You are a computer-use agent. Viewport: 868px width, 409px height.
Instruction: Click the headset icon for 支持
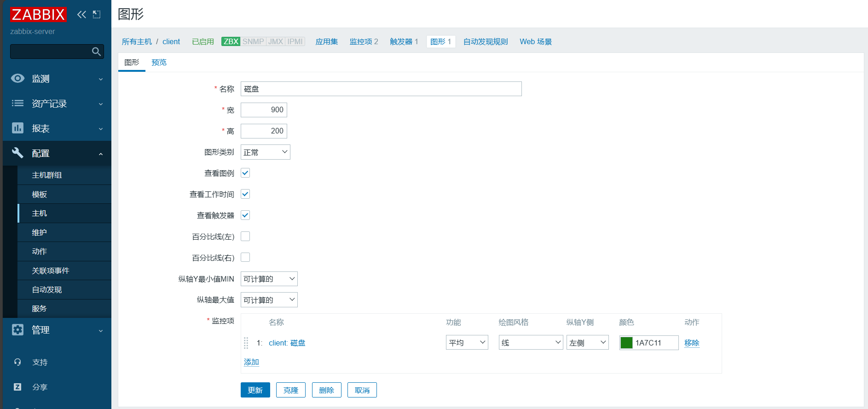pos(17,362)
